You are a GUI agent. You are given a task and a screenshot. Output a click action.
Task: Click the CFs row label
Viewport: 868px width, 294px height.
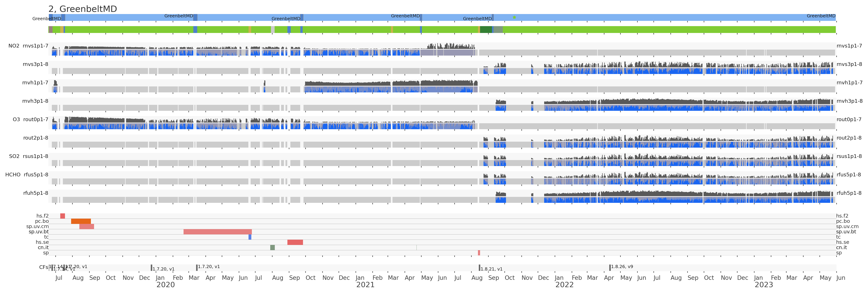(43, 267)
